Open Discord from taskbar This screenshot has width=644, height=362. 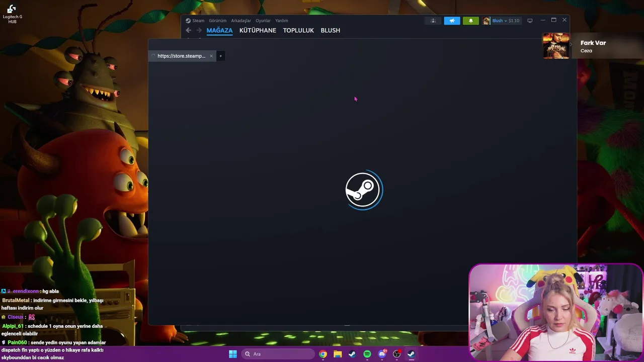382,354
